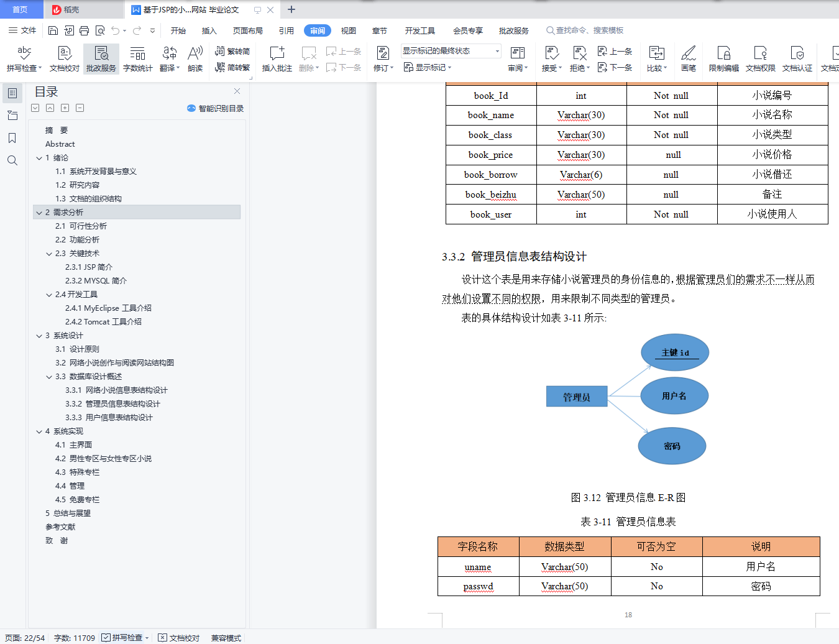Click the down-chevron box icon in 目录 panel

[35, 108]
